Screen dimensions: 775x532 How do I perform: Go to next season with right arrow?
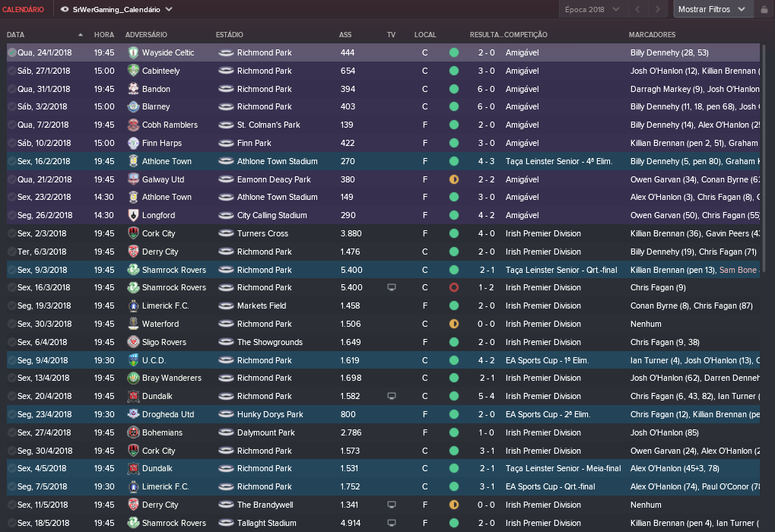[x=657, y=9]
